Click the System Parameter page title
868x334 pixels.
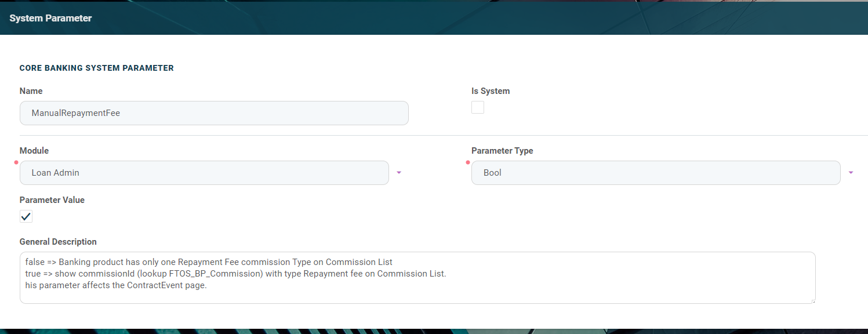click(x=50, y=18)
